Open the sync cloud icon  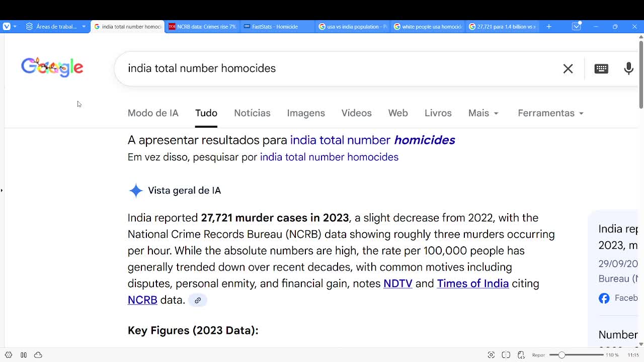tap(38, 355)
